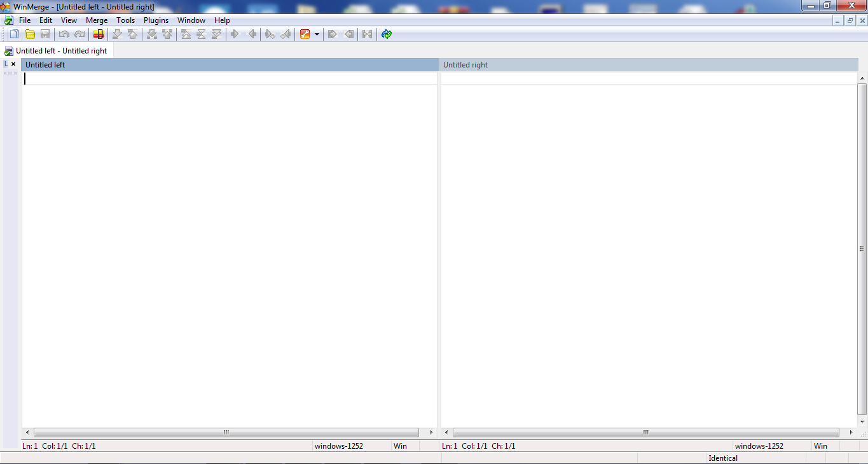The image size is (868, 464).
Task: Click the right pane horizontal scrollbar thumb
Action: click(645, 433)
